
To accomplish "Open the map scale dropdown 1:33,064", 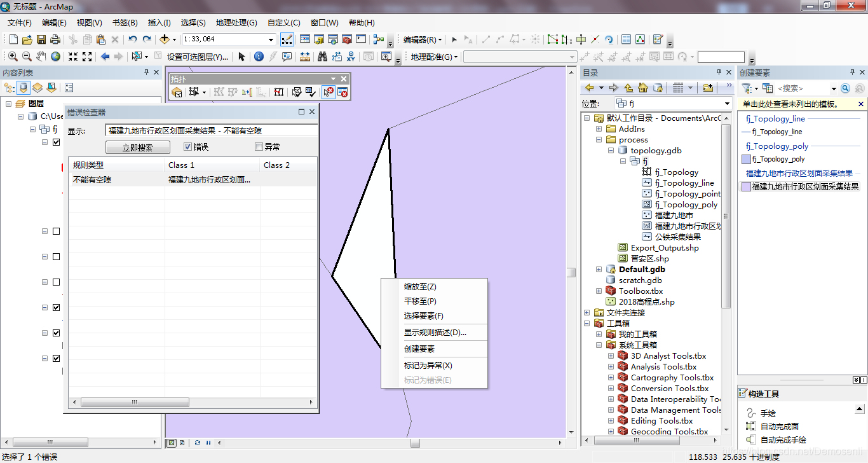I will [271, 39].
